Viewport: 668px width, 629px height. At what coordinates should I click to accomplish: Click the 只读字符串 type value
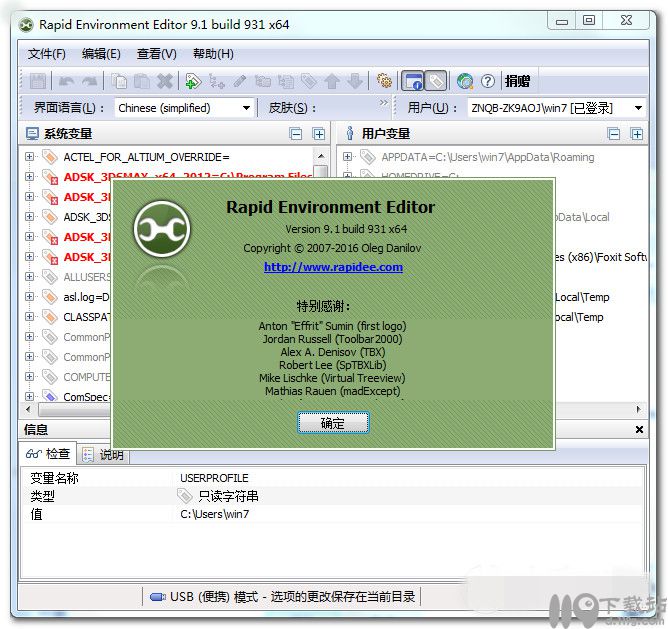pyautogui.click(x=228, y=496)
